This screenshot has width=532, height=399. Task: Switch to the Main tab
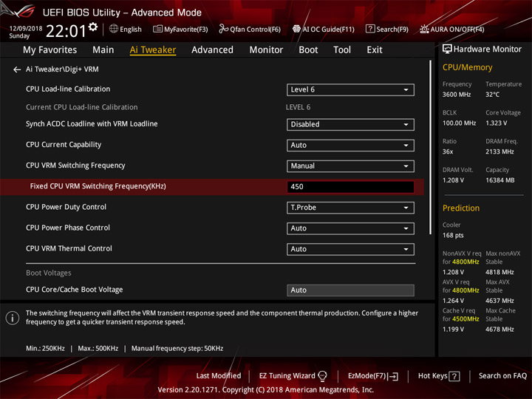pos(103,50)
